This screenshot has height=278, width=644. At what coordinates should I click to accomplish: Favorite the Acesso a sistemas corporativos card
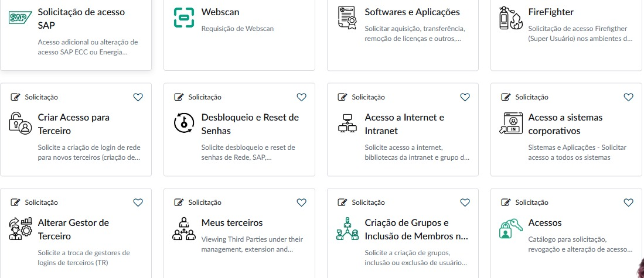click(x=628, y=97)
